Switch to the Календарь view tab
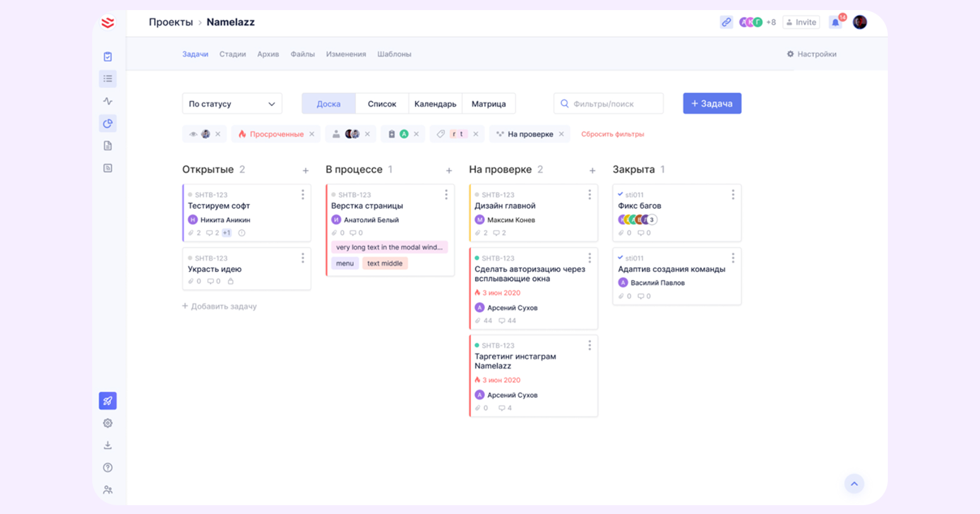980x514 pixels. pos(434,104)
